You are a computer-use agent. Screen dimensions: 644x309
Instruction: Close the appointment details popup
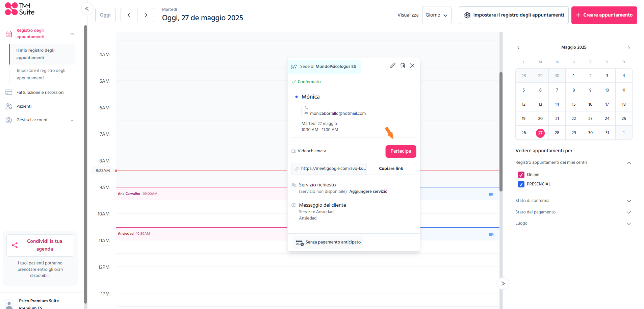pyautogui.click(x=412, y=66)
